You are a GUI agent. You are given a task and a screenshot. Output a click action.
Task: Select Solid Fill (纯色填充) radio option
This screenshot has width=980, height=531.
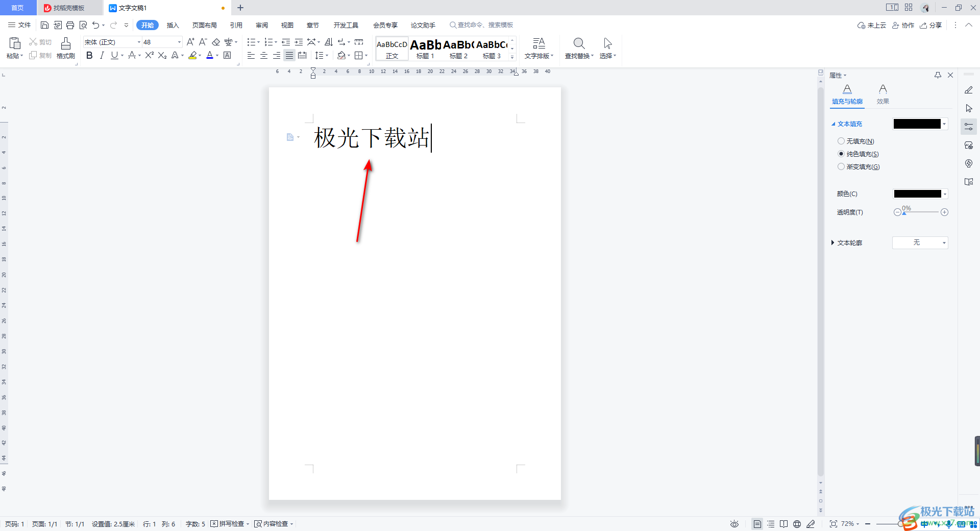(x=858, y=154)
